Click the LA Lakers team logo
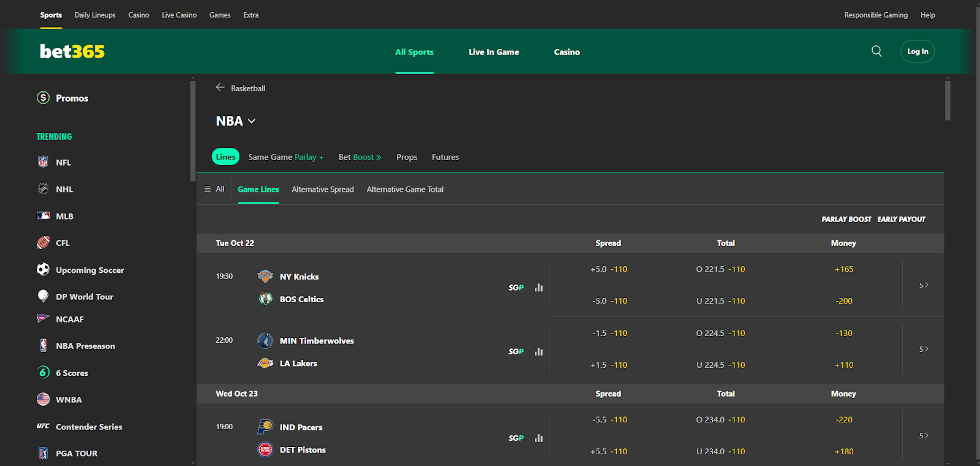Image resolution: width=980 pixels, height=466 pixels. tap(265, 363)
